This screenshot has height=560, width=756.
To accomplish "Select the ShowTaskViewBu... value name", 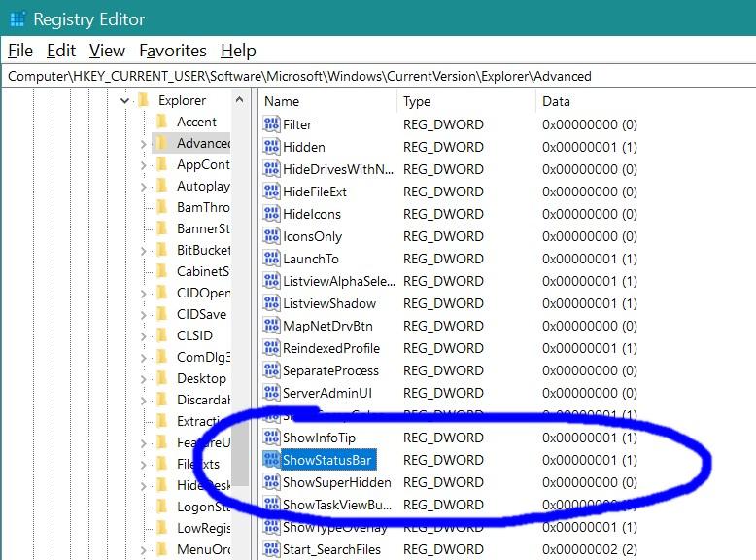I will pyautogui.click(x=337, y=505).
